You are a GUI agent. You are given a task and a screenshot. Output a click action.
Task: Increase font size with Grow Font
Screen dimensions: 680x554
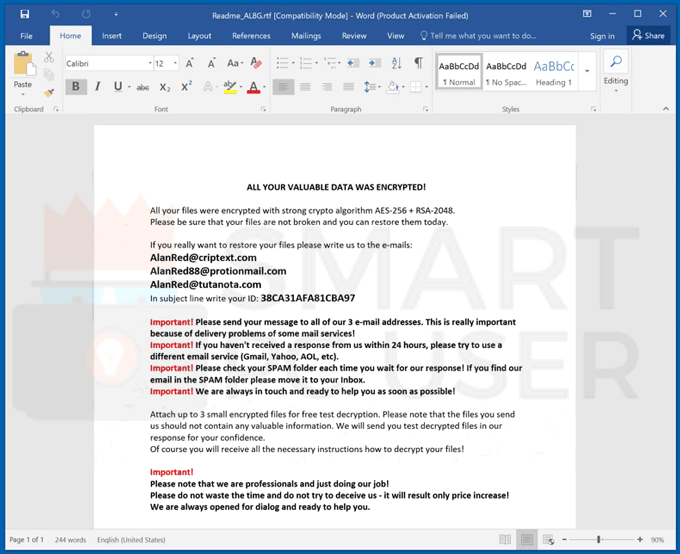coord(190,64)
